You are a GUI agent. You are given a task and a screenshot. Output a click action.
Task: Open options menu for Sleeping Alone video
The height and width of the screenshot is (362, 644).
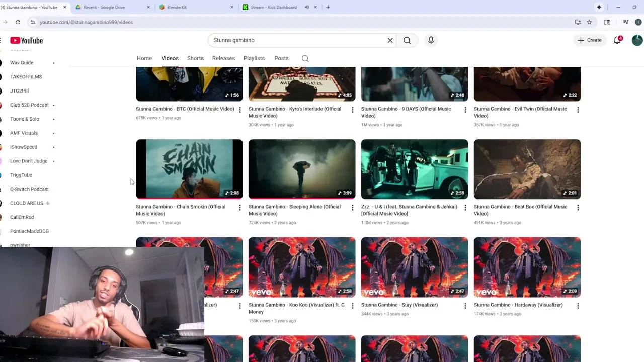(352, 207)
